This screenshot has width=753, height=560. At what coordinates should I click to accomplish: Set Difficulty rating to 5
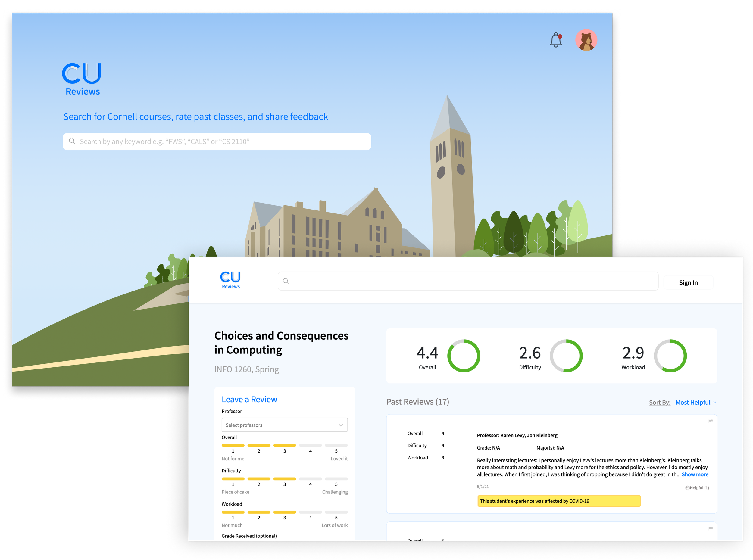tap(336, 479)
